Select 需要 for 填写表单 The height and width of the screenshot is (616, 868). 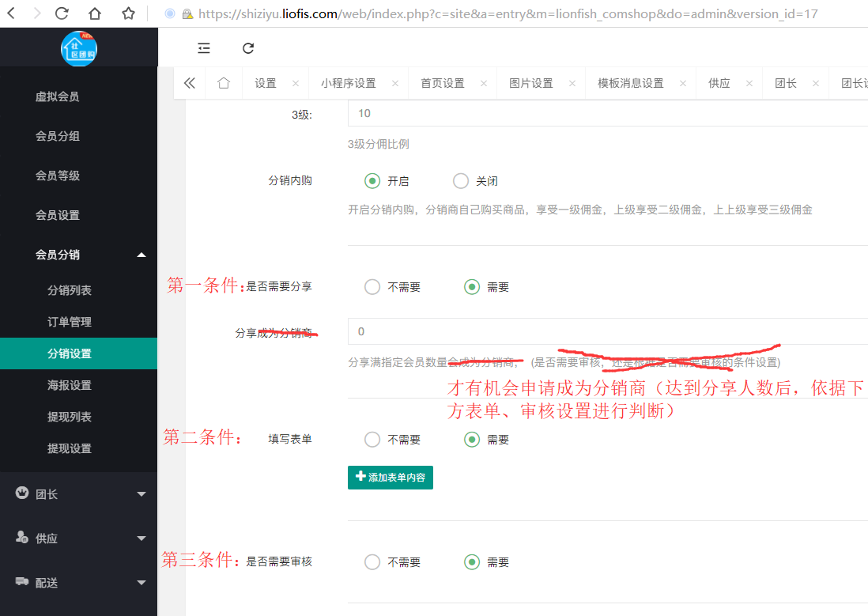(x=472, y=440)
